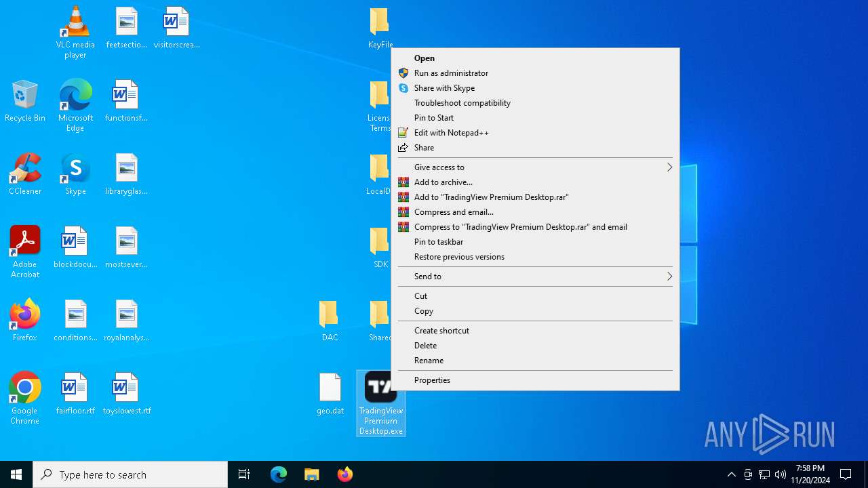Click the DAC folder
This screenshot has width=868, height=488.
pyautogui.click(x=330, y=321)
